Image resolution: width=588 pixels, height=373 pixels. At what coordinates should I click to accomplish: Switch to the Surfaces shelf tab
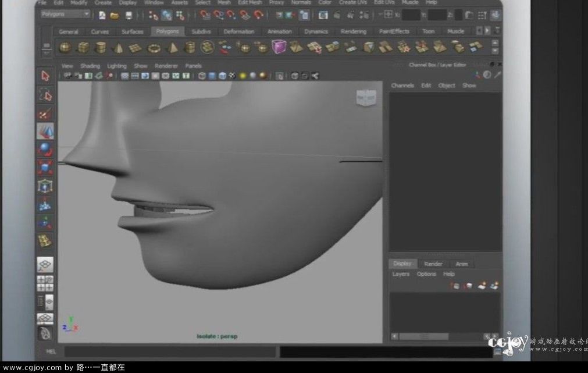coord(133,31)
